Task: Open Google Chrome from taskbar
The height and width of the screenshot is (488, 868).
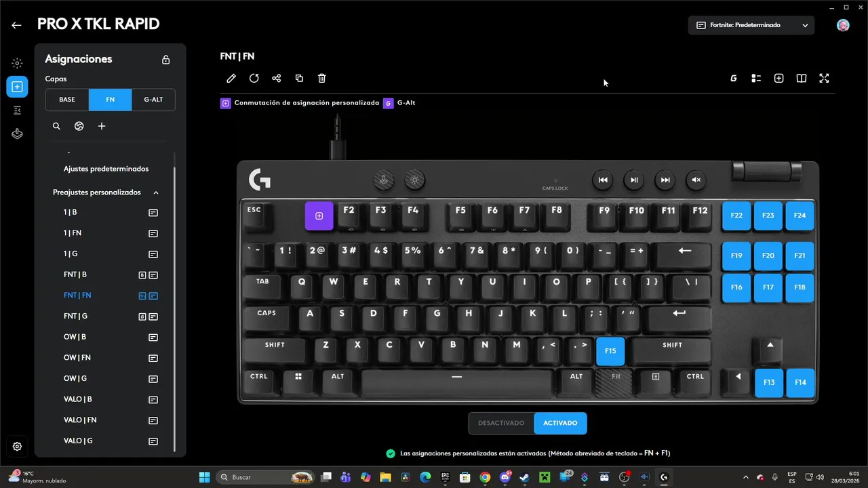Action: [x=485, y=477]
